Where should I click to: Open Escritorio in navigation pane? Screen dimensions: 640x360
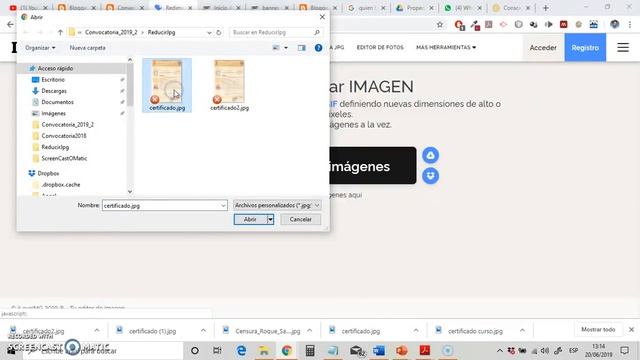tap(53, 80)
